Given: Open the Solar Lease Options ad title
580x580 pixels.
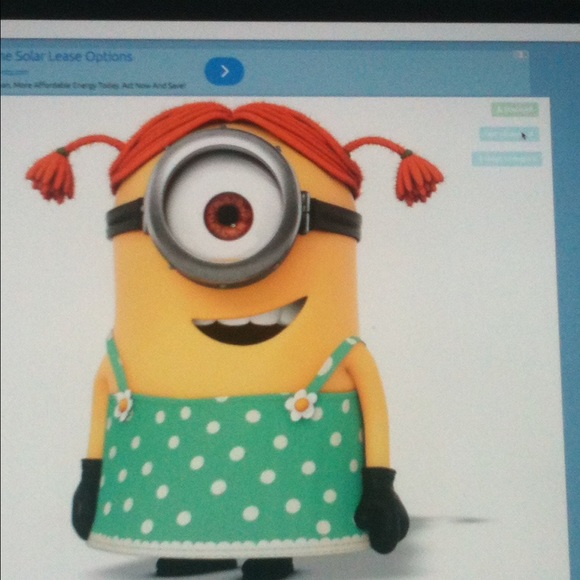Looking at the screenshot, I should coord(67,57).
